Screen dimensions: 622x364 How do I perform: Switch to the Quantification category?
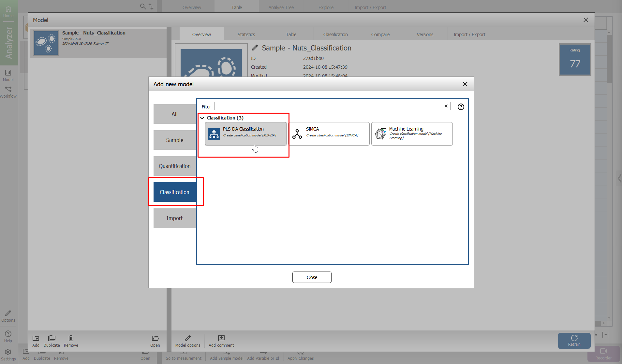tap(175, 166)
